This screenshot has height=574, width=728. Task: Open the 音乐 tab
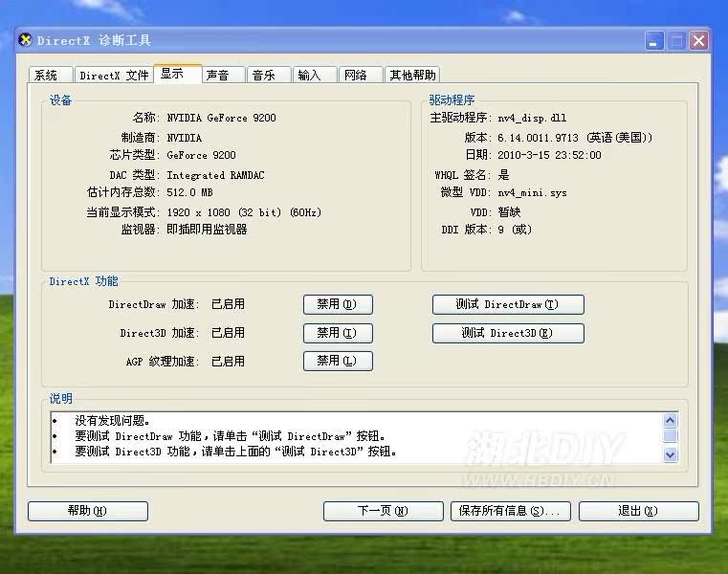coord(269,75)
